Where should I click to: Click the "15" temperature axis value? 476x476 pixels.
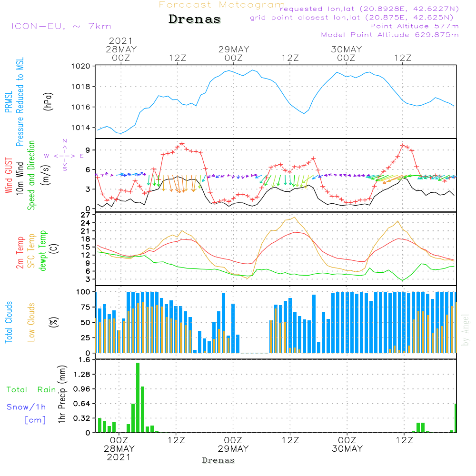click(86, 247)
